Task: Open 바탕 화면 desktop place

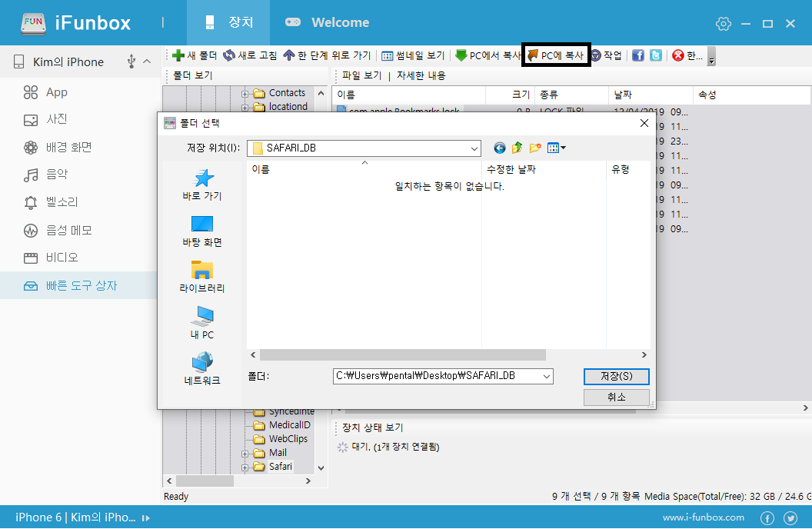Action: [202, 231]
